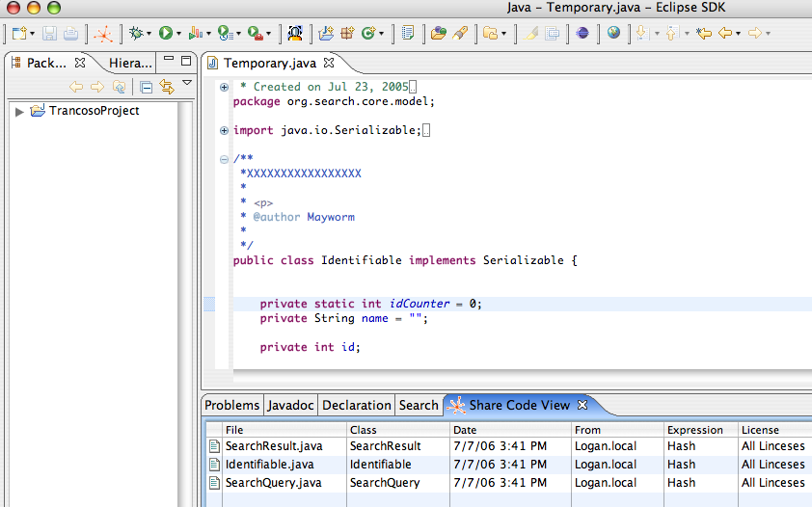The height and width of the screenshot is (507, 812).
Task: Toggle Link with Editor in Package Explorer
Action: [x=167, y=87]
